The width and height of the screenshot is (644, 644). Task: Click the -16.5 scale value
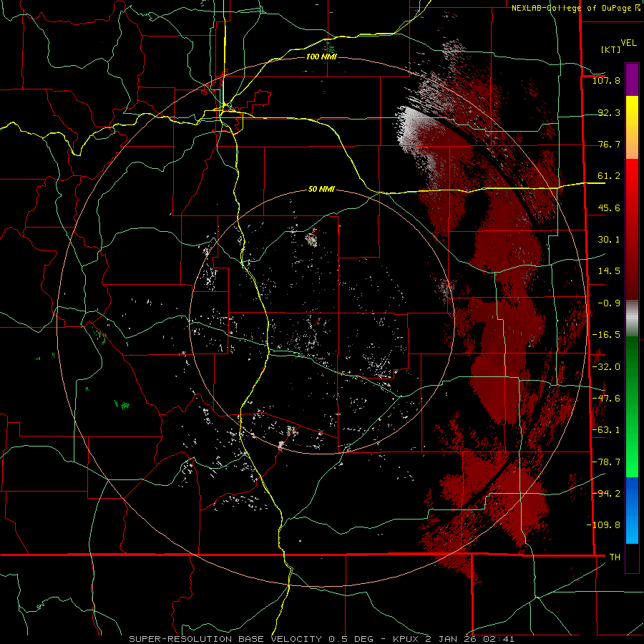click(x=606, y=335)
